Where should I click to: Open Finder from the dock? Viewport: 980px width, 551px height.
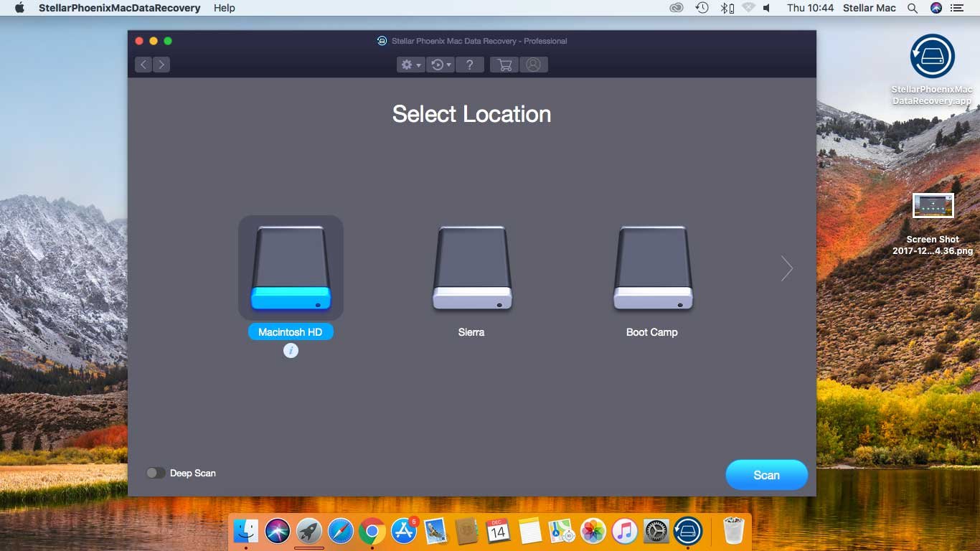pos(246,531)
